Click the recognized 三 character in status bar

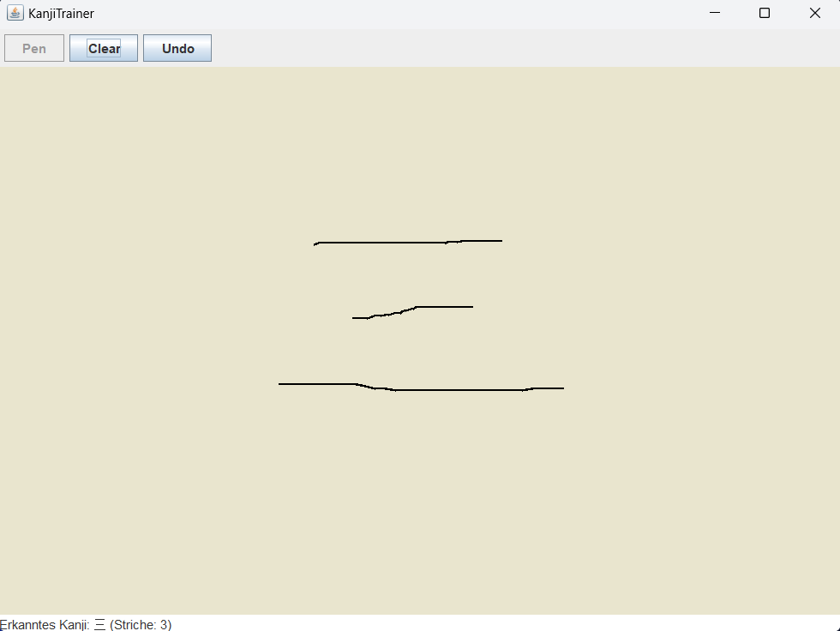pos(99,625)
